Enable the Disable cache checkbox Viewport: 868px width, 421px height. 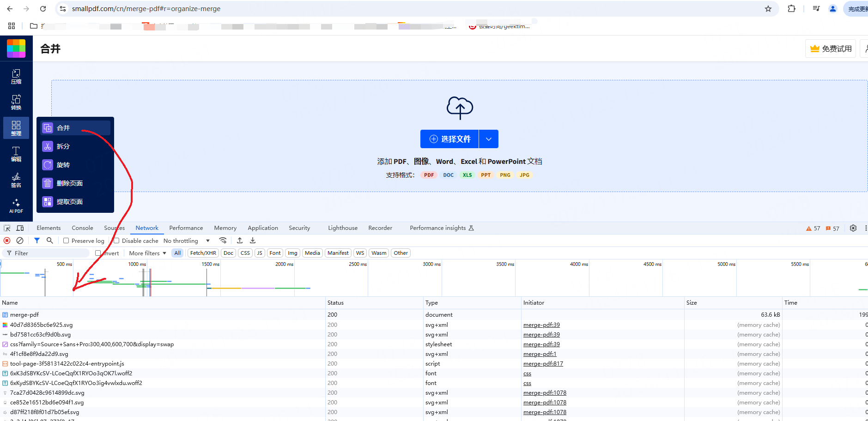(x=116, y=241)
